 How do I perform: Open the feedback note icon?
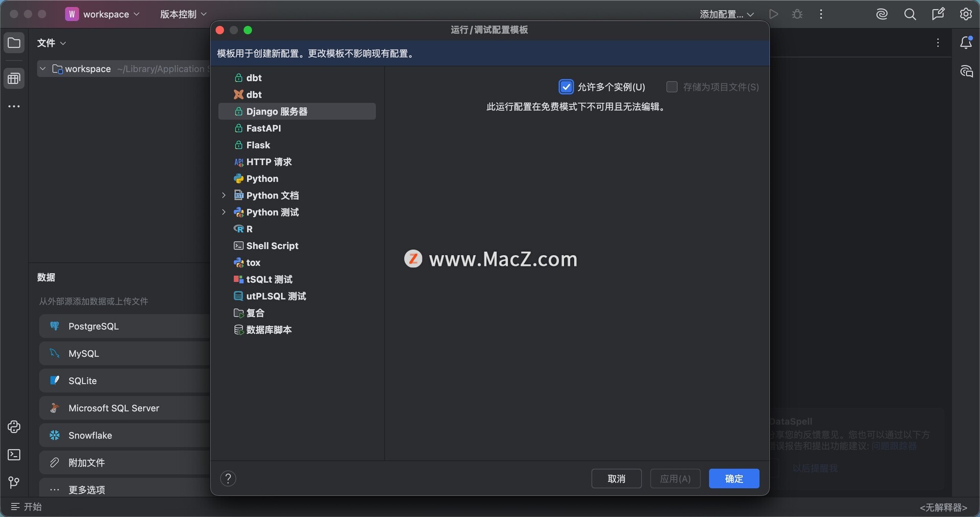[x=938, y=14]
